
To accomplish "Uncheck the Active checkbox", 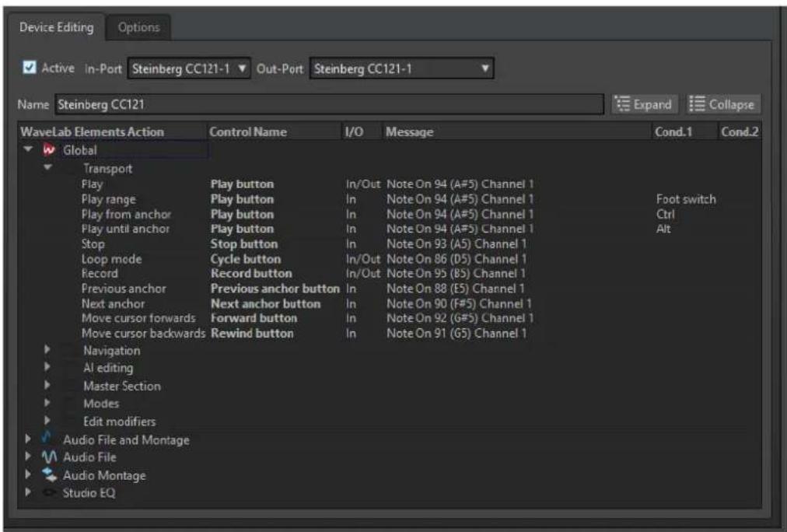I will click(x=30, y=67).
